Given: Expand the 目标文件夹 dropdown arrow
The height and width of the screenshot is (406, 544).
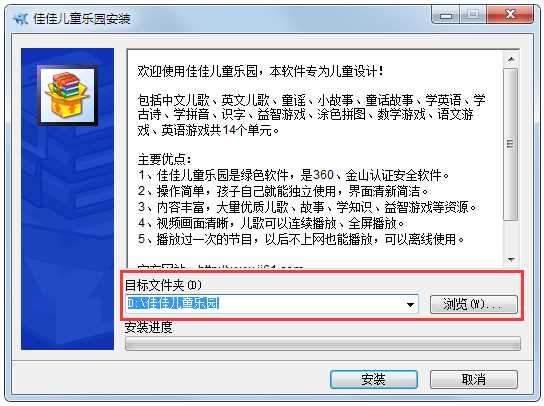Looking at the screenshot, I should [x=410, y=305].
